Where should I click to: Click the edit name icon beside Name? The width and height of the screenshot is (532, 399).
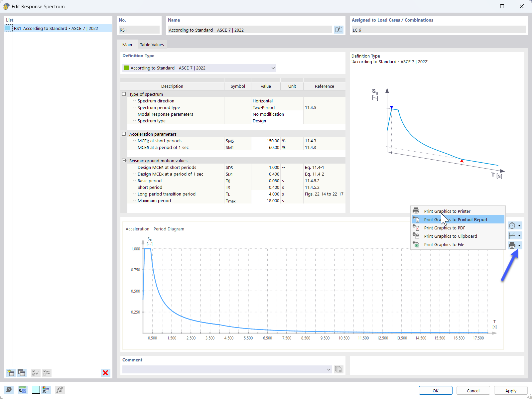pos(338,30)
